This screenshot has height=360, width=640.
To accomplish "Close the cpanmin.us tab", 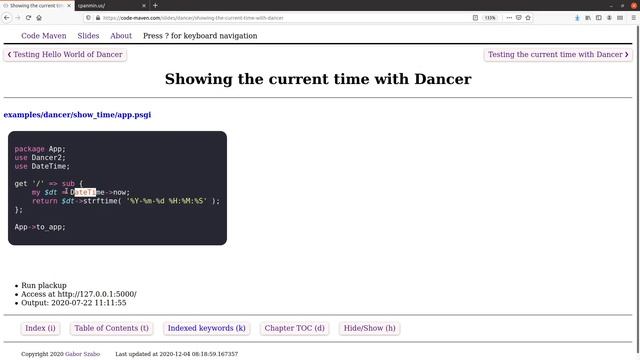I will [x=144, y=5].
